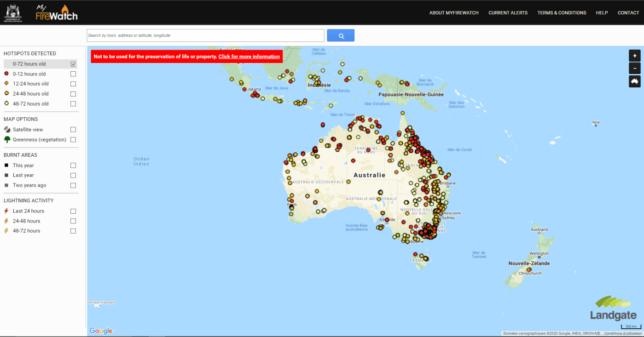
Task: Zoom out with the minus map button
Action: [634, 69]
